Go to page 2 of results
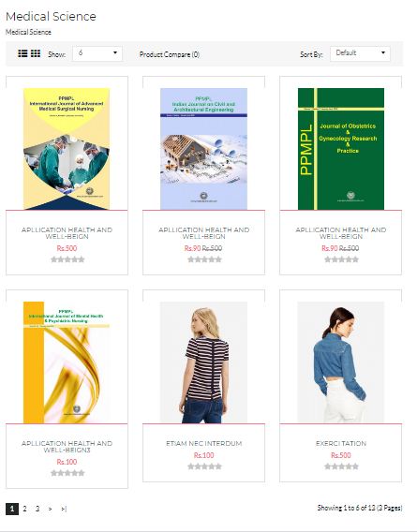417x532 pixels. point(24,509)
